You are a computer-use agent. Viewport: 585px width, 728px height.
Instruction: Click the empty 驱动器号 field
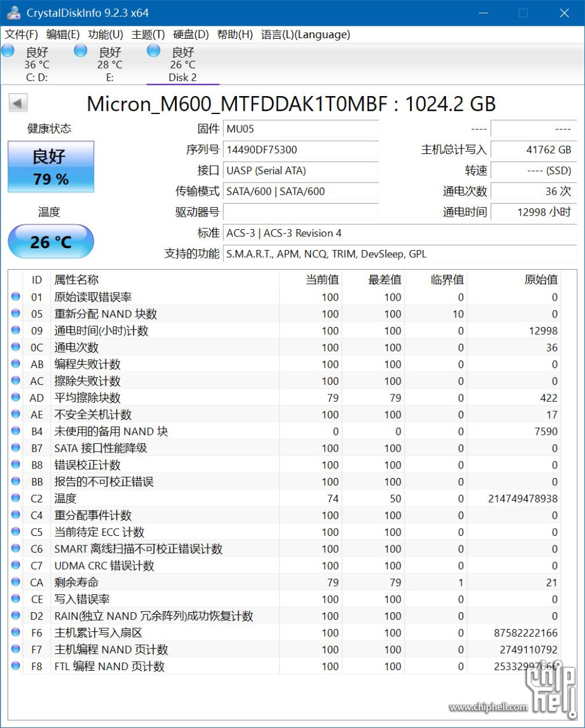tap(301, 212)
